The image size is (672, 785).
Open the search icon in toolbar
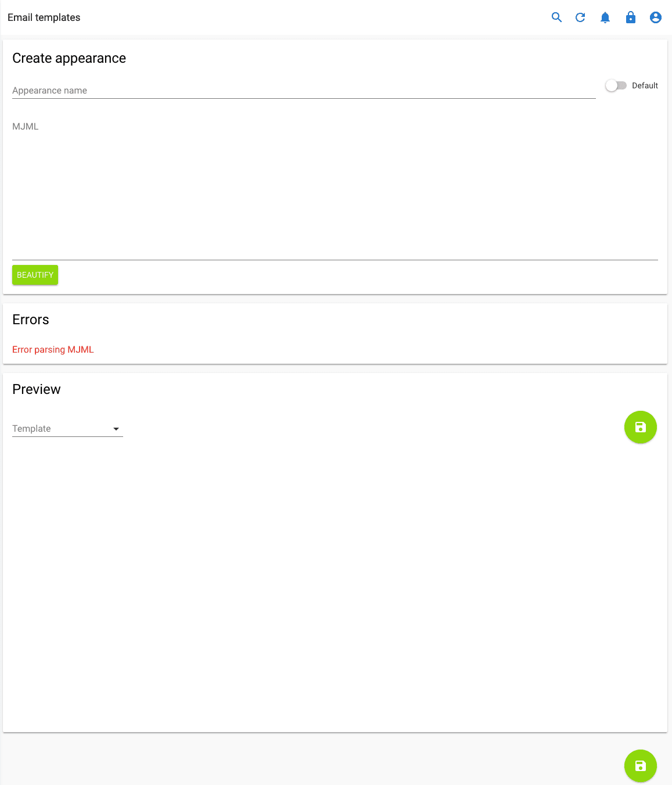556,17
